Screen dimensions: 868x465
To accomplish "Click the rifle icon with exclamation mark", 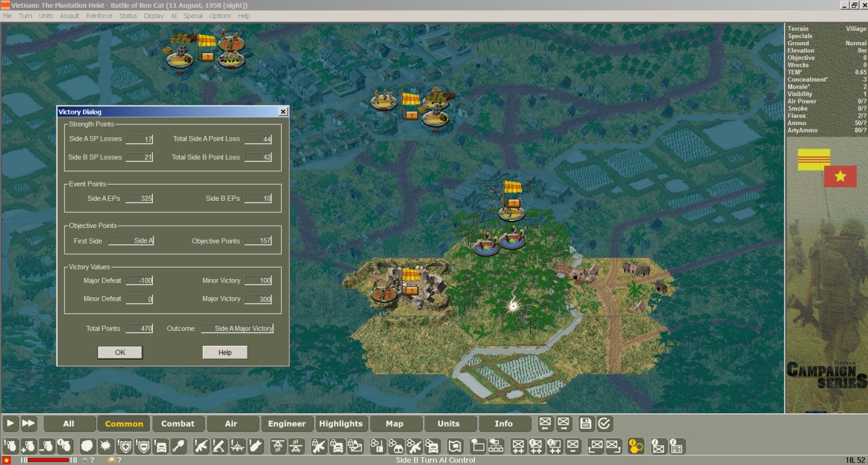I will pos(201,446).
